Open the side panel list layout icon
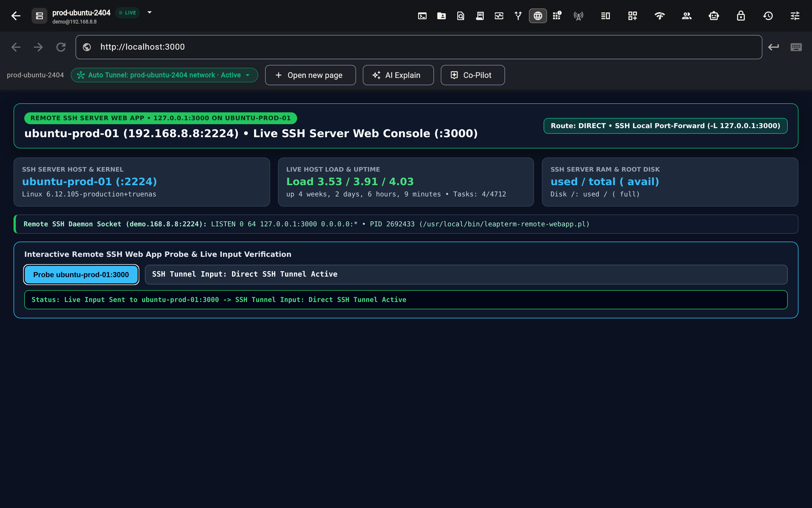This screenshot has width=812, height=508. tap(605, 16)
